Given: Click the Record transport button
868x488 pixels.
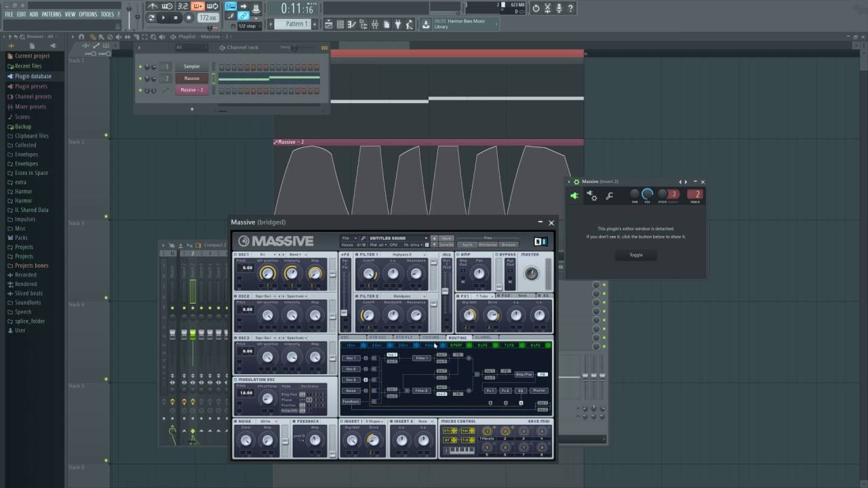Looking at the screenshot, I should tap(189, 18).
